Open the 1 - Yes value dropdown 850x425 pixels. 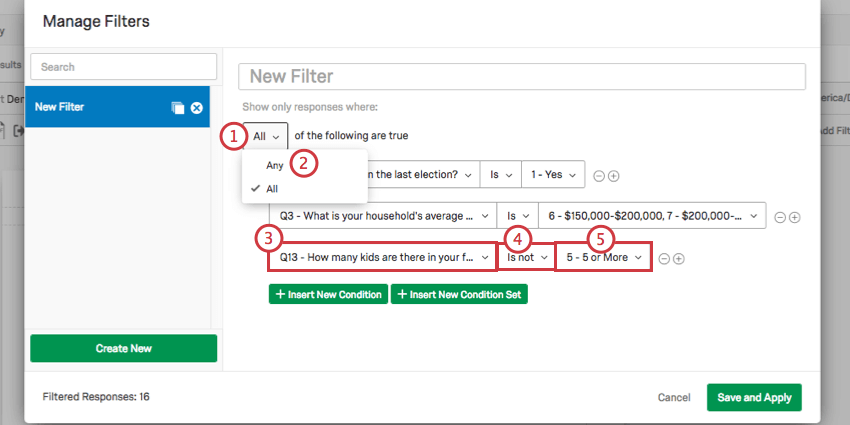(x=553, y=175)
